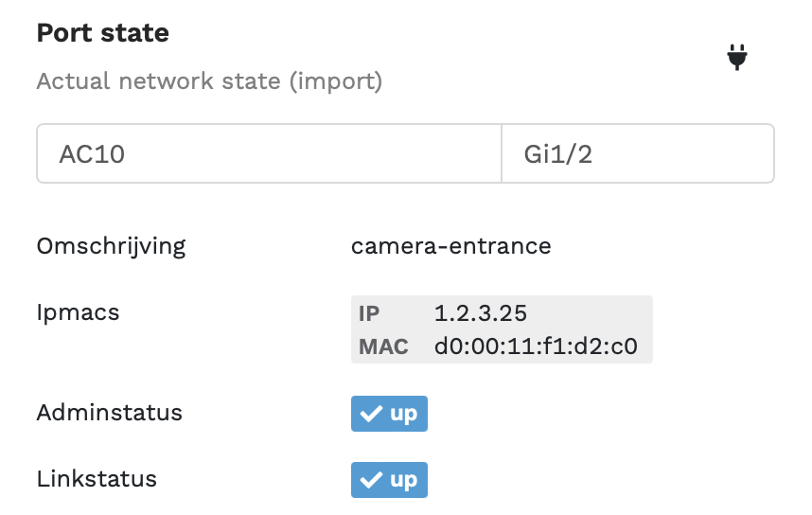Click the MAC label in Ipmacs box
Screen dimensions: 812x515
383,347
